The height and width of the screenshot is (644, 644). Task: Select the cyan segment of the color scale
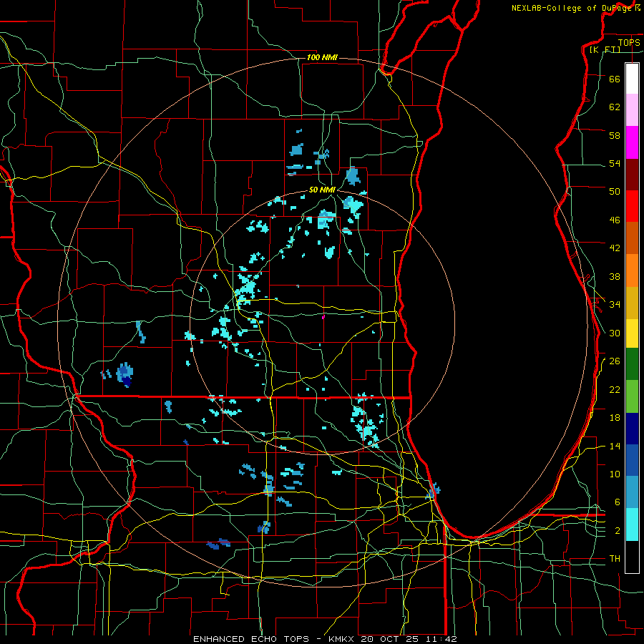click(632, 525)
